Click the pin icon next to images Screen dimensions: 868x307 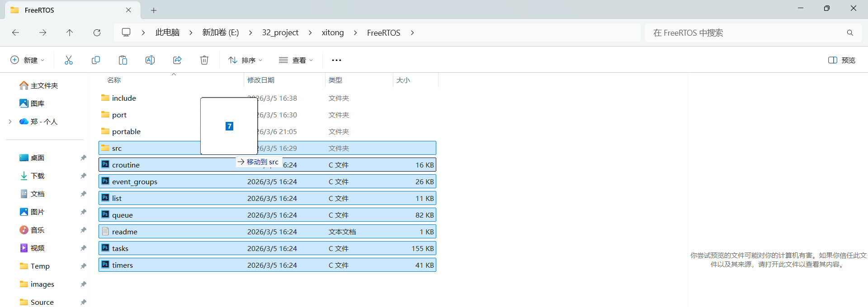coord(83,284)
